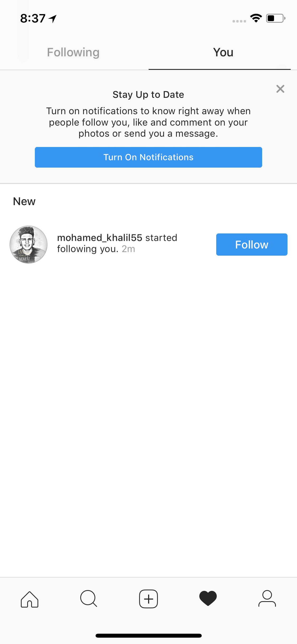Image resolution: width=297 pixels, height=644 pixels.
Task: Tap the Wi-Fi status icon
Action: pyautogui.click(x=256, y=18)
